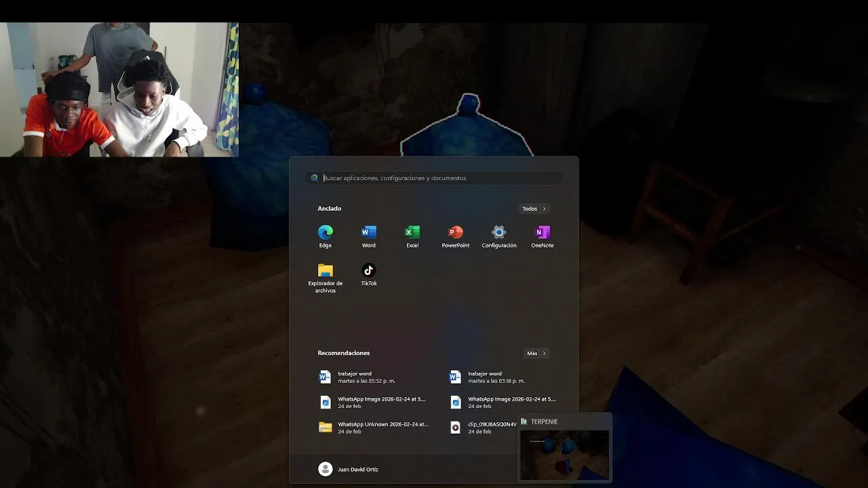The height and width of the screenshot is (488, 868).
Task: Launch the TikTok app
Action: [x=369, y=274]
